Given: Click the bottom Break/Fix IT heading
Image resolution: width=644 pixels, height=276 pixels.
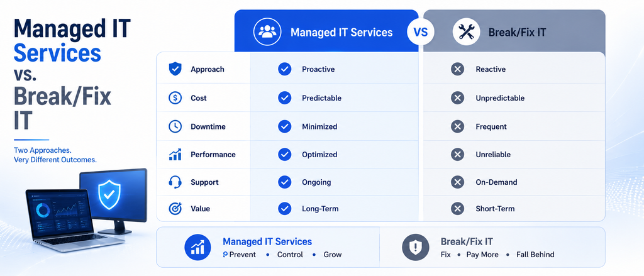Looking at the screenshot, I should tap(467, 241).
